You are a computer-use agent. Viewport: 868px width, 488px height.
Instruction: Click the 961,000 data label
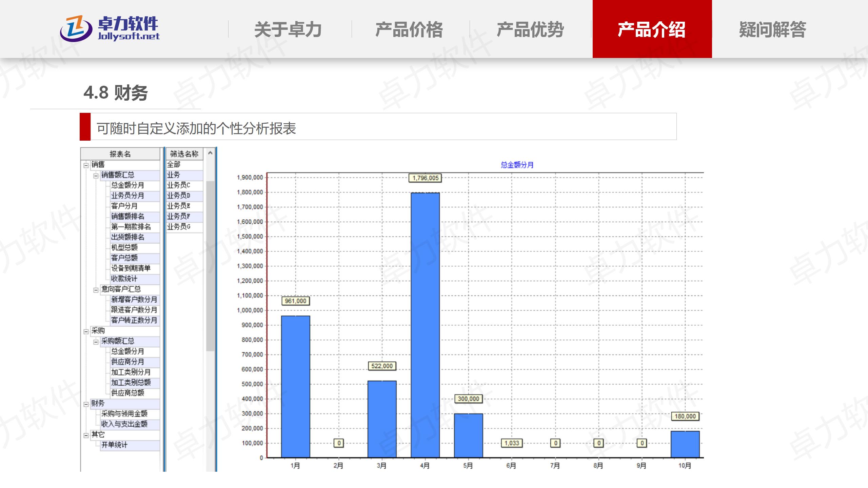click(x=295, y=301)
